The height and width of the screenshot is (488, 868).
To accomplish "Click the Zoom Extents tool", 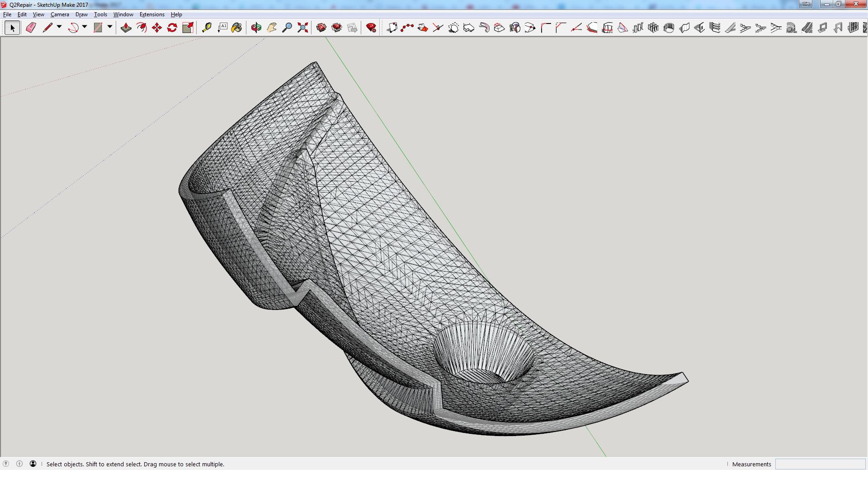I will (x=302, y=28).
